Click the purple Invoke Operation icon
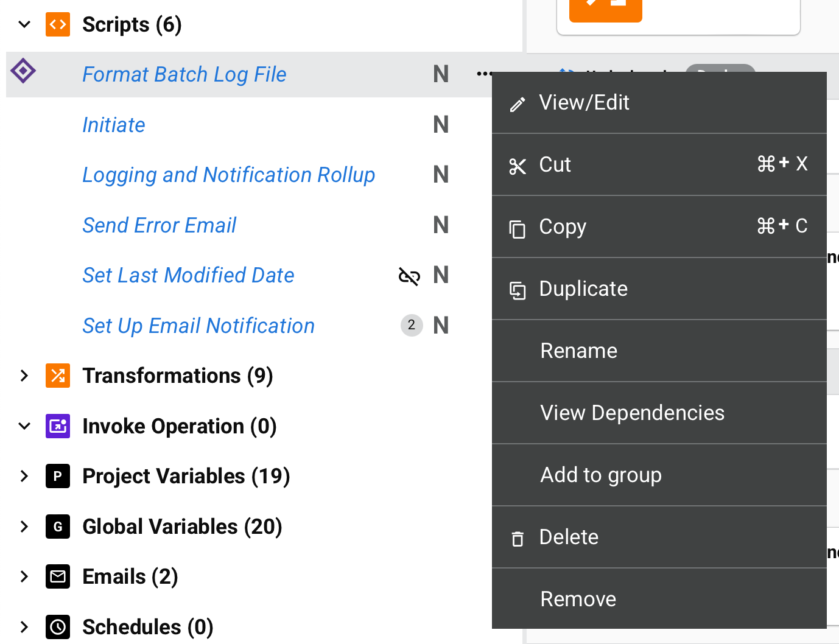Viewport: 839px width, 644px height. (x=58, y=426)
